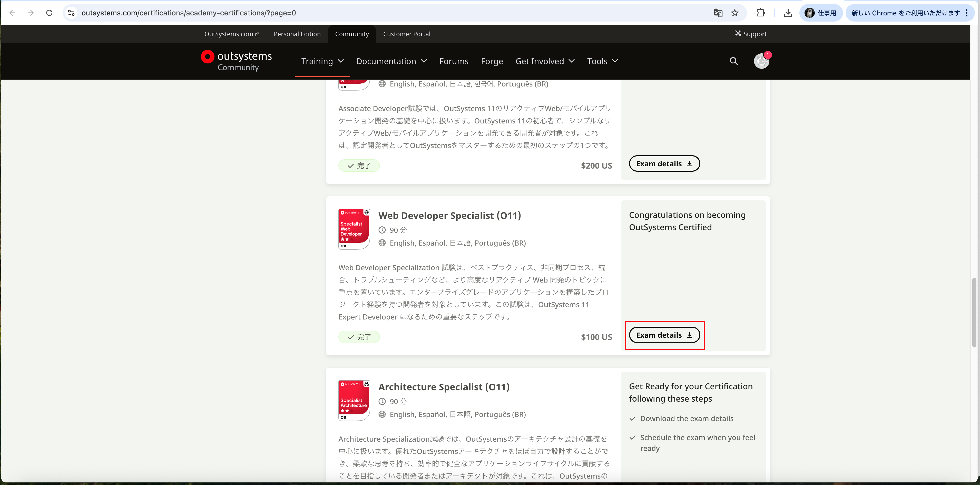
Task: Open Chrome three-dot menu
Action: 966,13
